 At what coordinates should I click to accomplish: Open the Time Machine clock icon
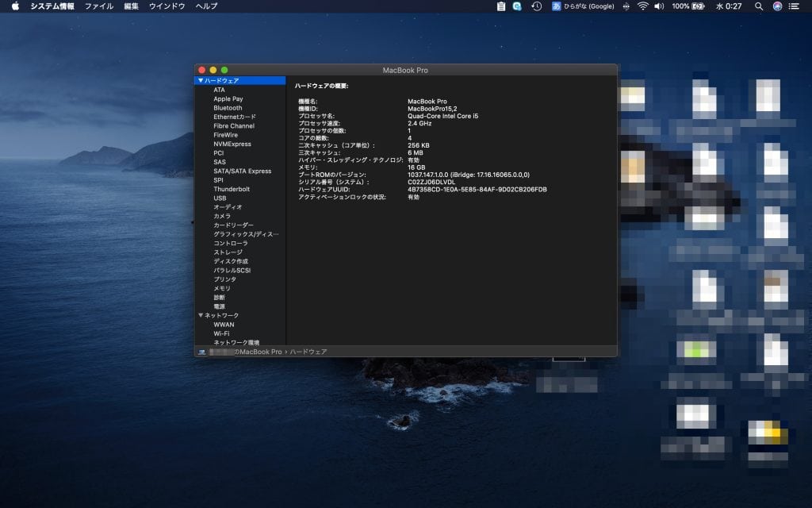click(x=537, y=6)
